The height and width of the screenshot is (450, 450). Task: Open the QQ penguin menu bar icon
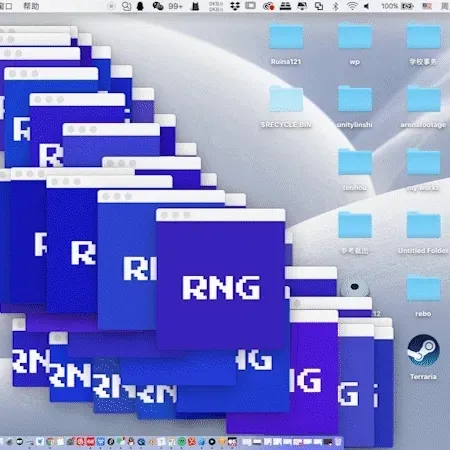click(140, 6)
